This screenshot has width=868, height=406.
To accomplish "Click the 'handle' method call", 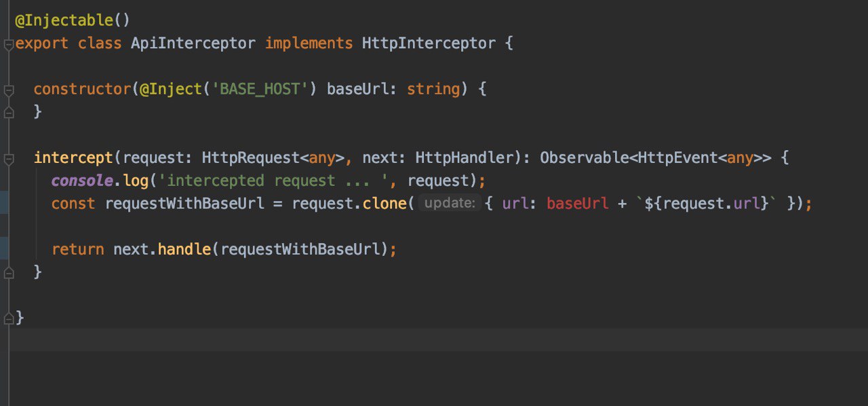I will pos(184,249).
